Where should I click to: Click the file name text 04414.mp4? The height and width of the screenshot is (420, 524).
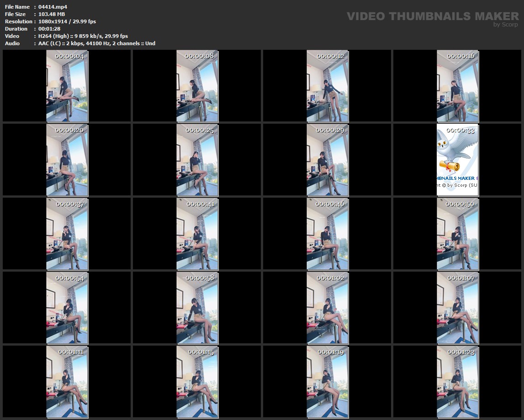click(53, 7)
